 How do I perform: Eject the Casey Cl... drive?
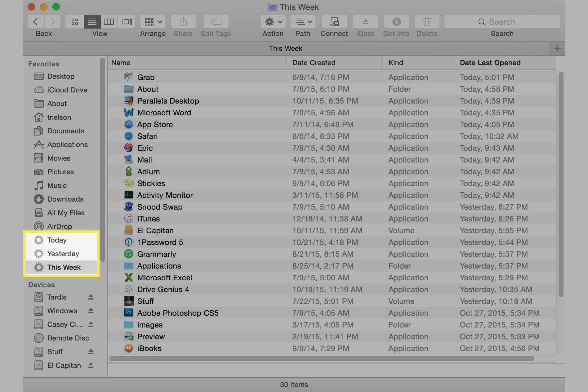coord(91,324)
